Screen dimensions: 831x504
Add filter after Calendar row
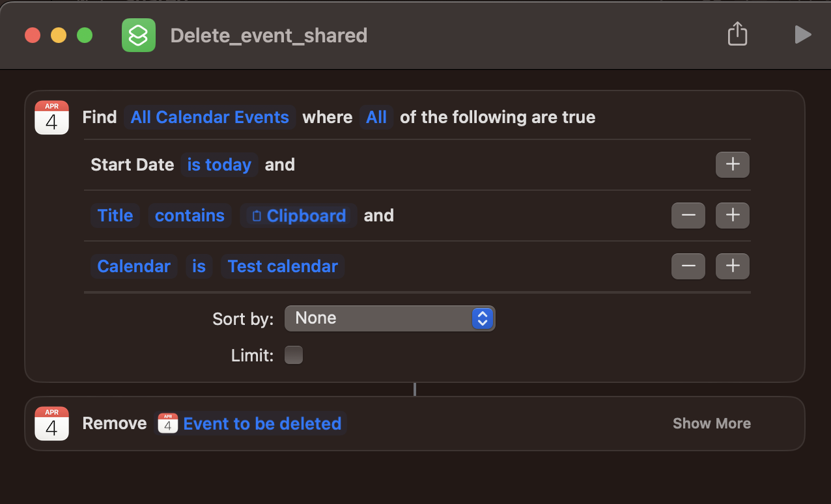click(x=733, y=266)
